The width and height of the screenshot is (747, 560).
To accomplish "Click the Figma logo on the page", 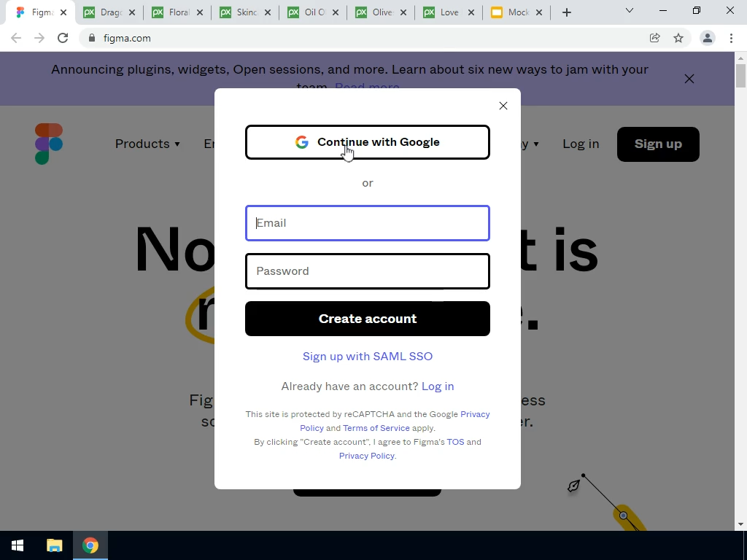I will tap(49, 144).
